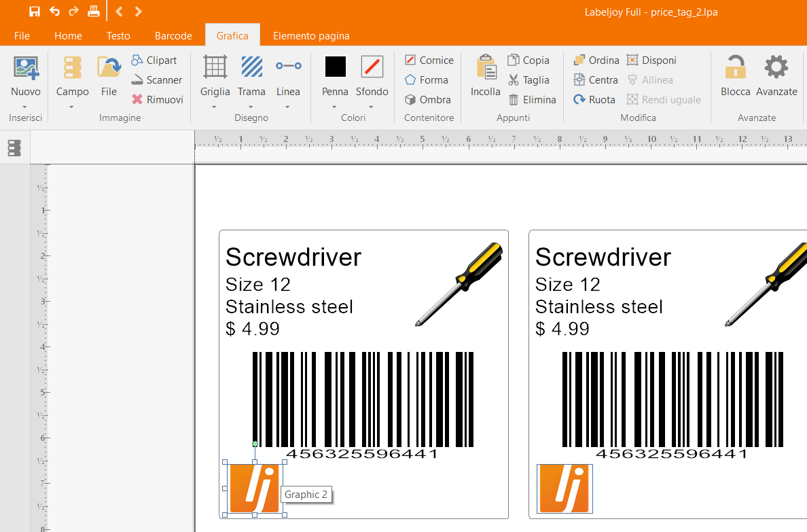Expand the Linea dropdown arrow
The width and height of the screenshot is (807, 532).
pos(288,107)
